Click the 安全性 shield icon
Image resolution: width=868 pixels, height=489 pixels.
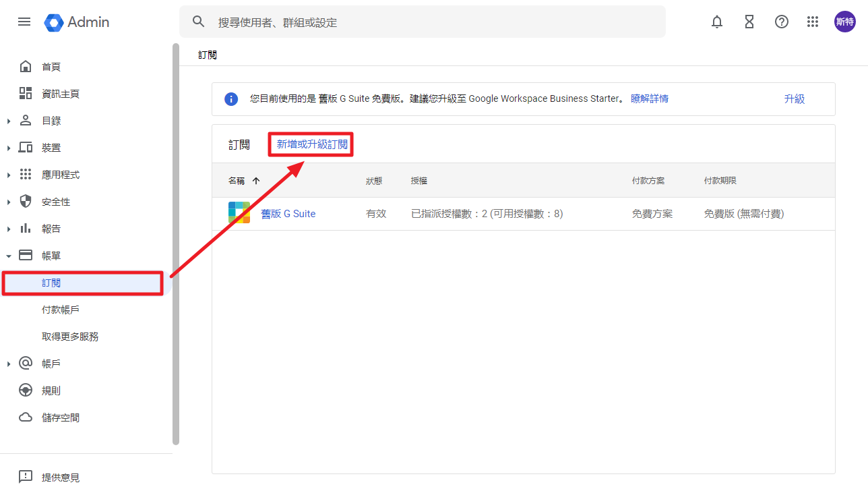(x=26, y=201)
